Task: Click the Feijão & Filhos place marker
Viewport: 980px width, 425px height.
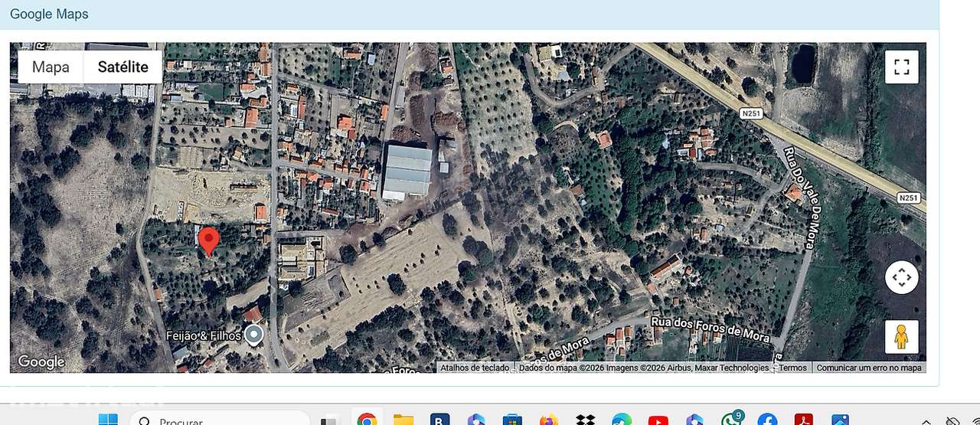Action: (x=253, y=335)
